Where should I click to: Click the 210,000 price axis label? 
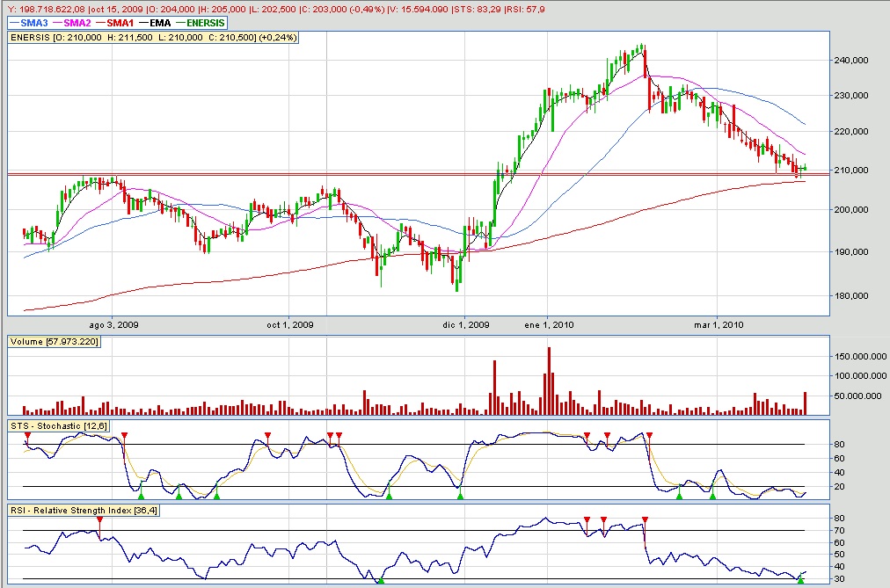[x=850, y=170]
